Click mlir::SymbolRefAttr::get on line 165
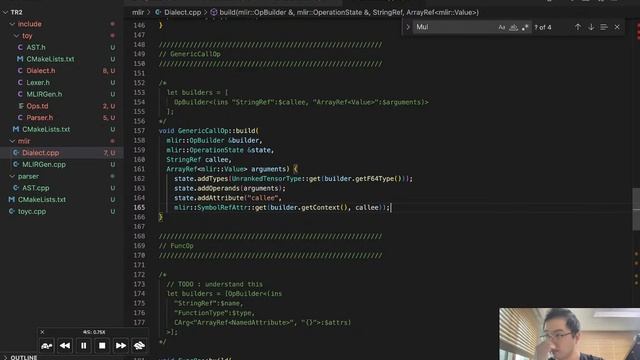Viewport: 640px width, 360px height. pyautogui.click(x=220, y=208)
